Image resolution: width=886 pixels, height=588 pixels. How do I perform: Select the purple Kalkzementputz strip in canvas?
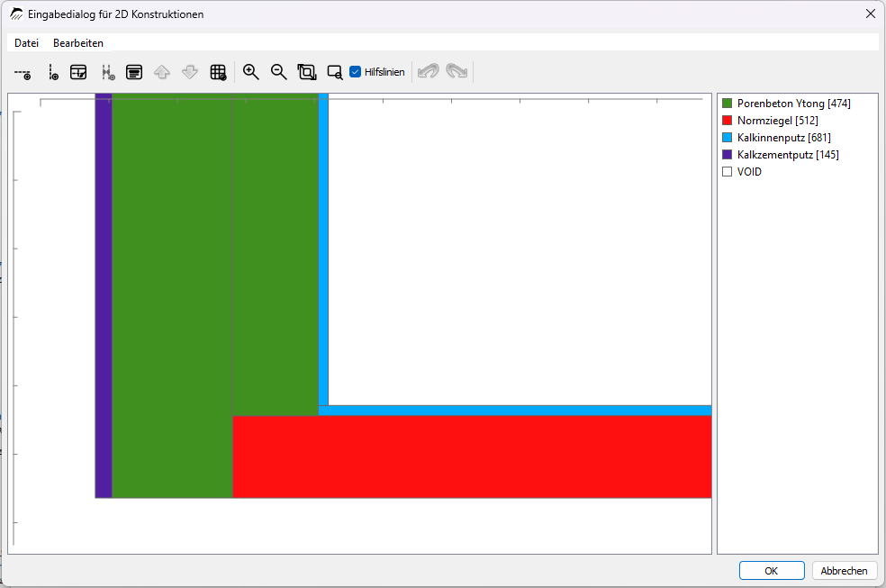tap(104, 295)
